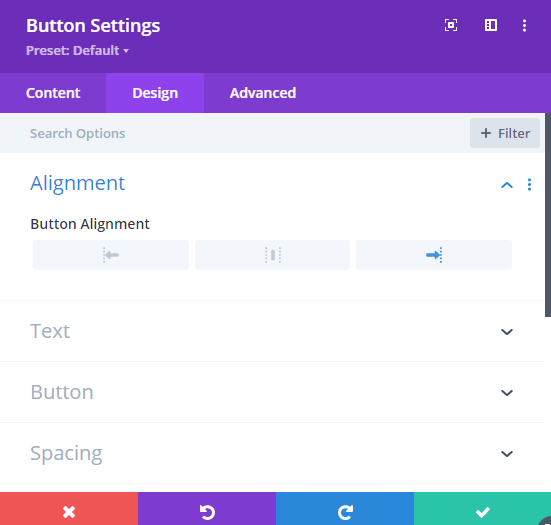Open the Alignment section options dots

[529, 184]
